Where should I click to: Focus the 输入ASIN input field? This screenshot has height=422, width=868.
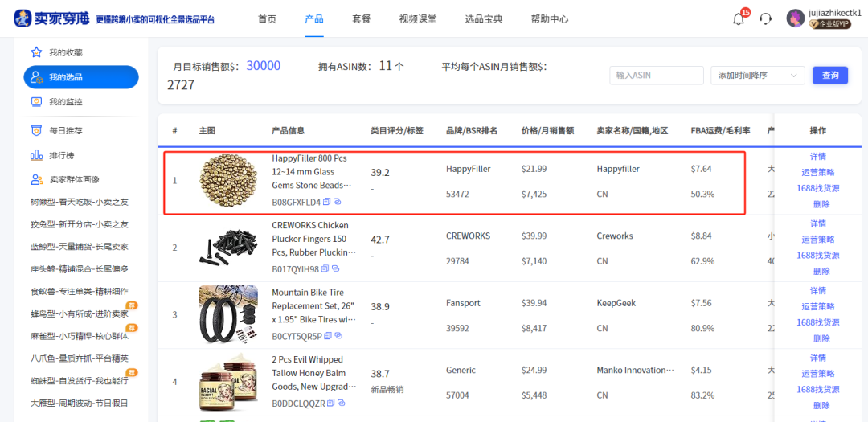coord(657,76)
